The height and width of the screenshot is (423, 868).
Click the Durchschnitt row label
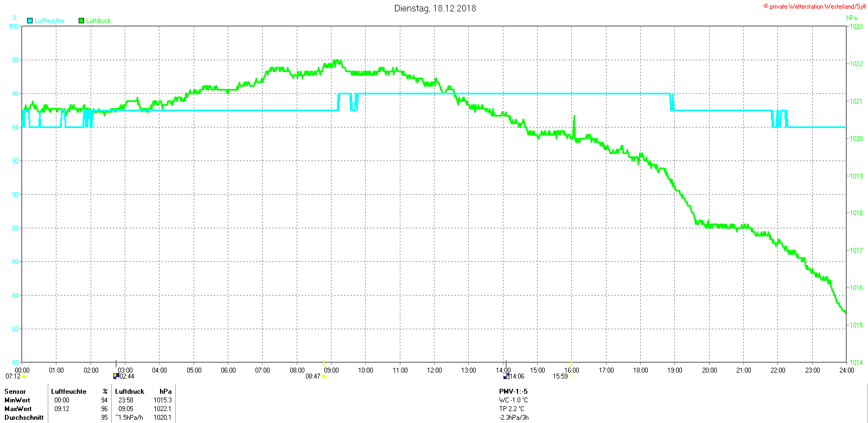(24, 418)
